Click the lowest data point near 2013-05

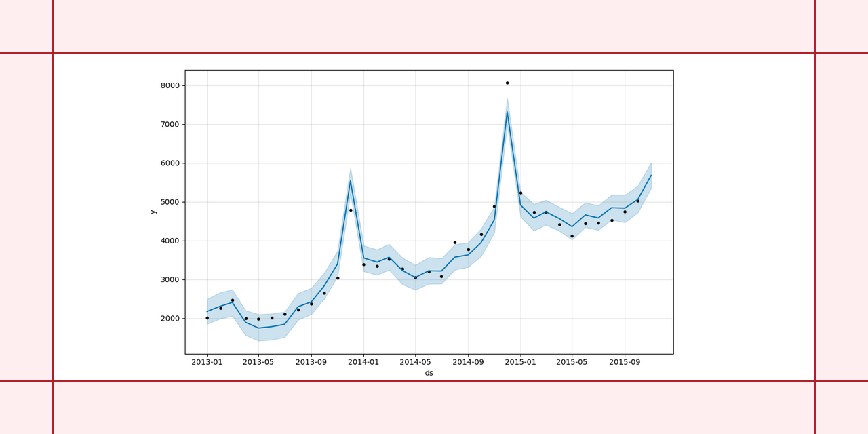[258, 319]
